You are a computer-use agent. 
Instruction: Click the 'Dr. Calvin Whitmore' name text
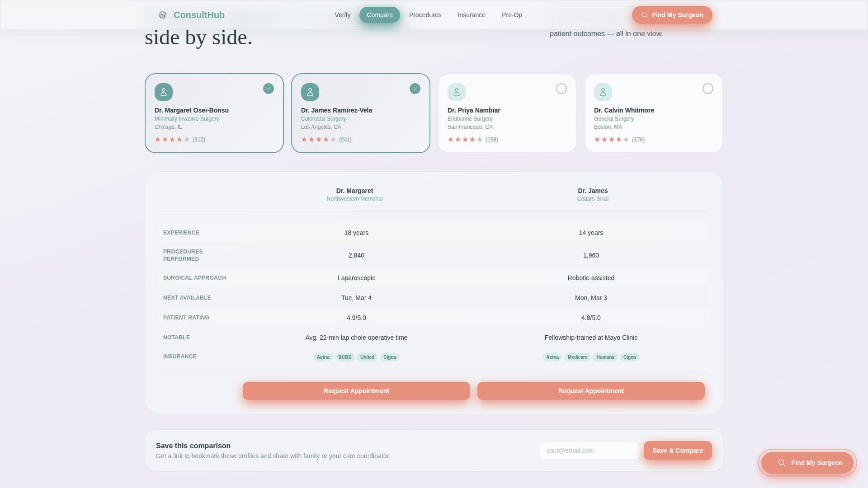click(x=624, y=110)
